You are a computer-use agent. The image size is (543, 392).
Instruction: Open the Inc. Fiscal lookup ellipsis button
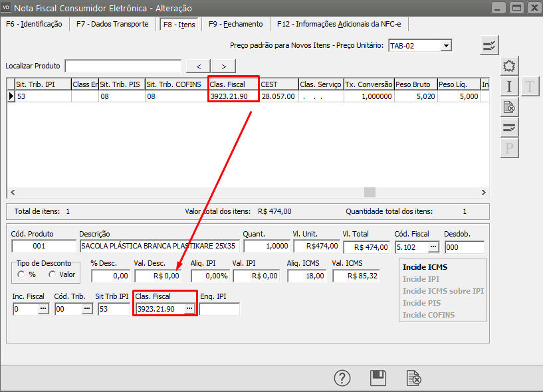pyautogui.click(x=43, y=309)
